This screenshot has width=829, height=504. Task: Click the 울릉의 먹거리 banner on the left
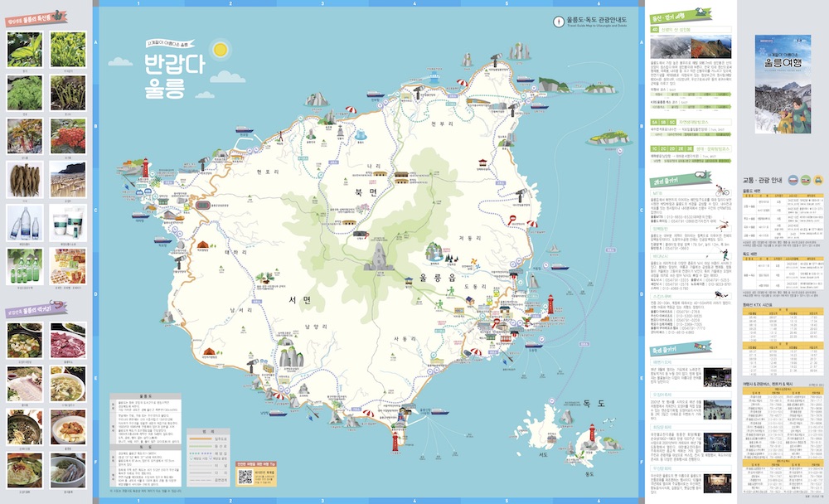click(x=36, y=309)
